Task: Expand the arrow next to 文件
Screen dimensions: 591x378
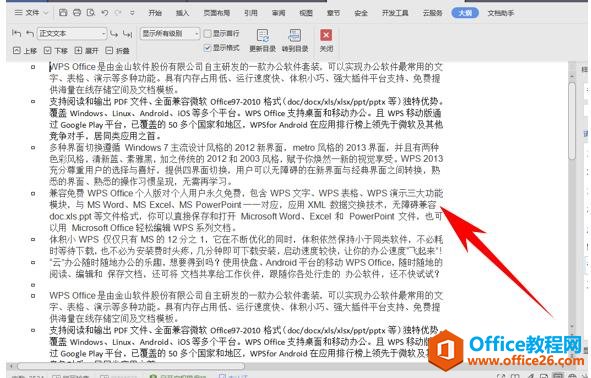Action: (x=46, y=13)
